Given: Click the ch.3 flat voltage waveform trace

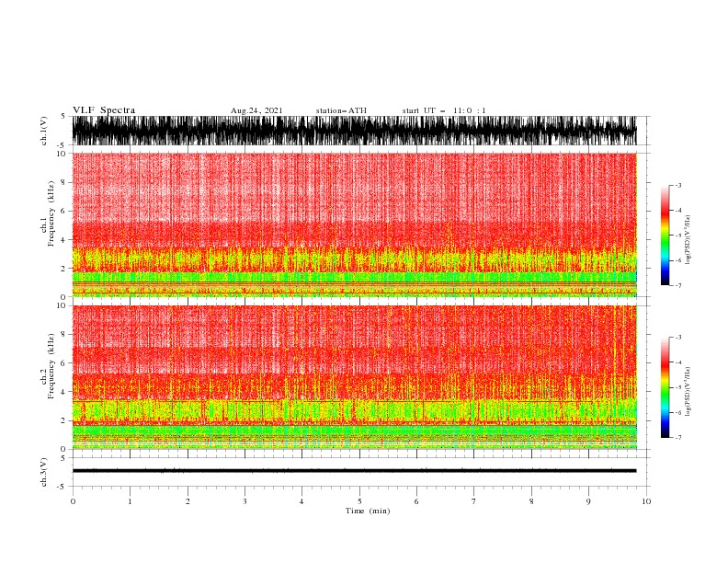Looking at the screenshot, I should 355,471.
